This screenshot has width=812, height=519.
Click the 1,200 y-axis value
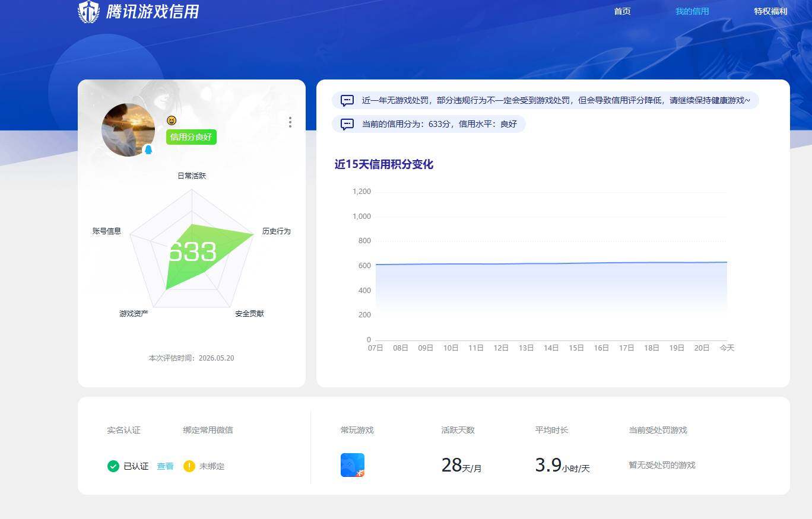pyautogui.click(x=361, y=192)
